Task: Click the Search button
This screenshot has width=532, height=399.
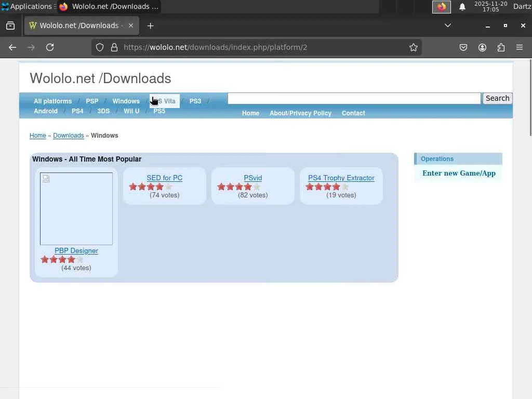Action: coord(497,98)
